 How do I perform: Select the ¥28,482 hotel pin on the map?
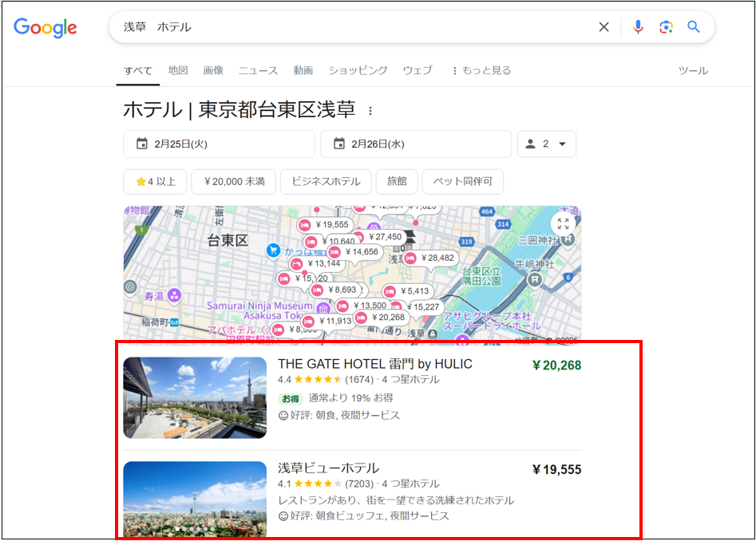430,259
